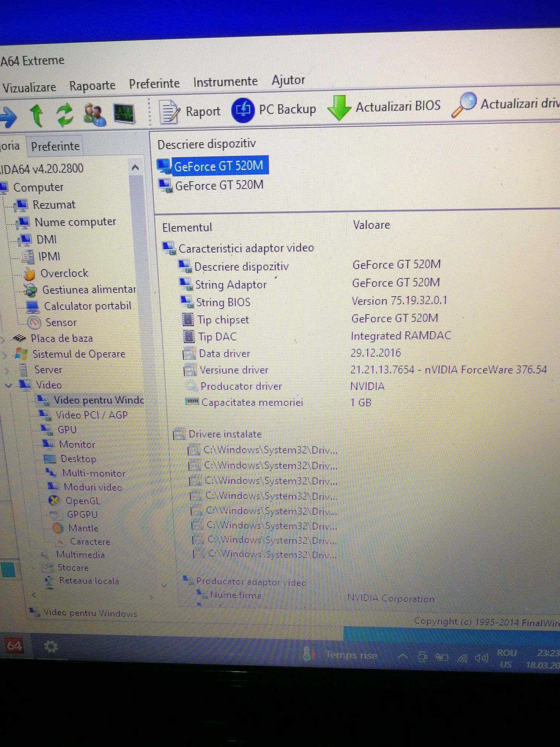Open the Rapoarte menu
Image resolution: width=560 pixels, height=747 pixels.
[92, 85]
